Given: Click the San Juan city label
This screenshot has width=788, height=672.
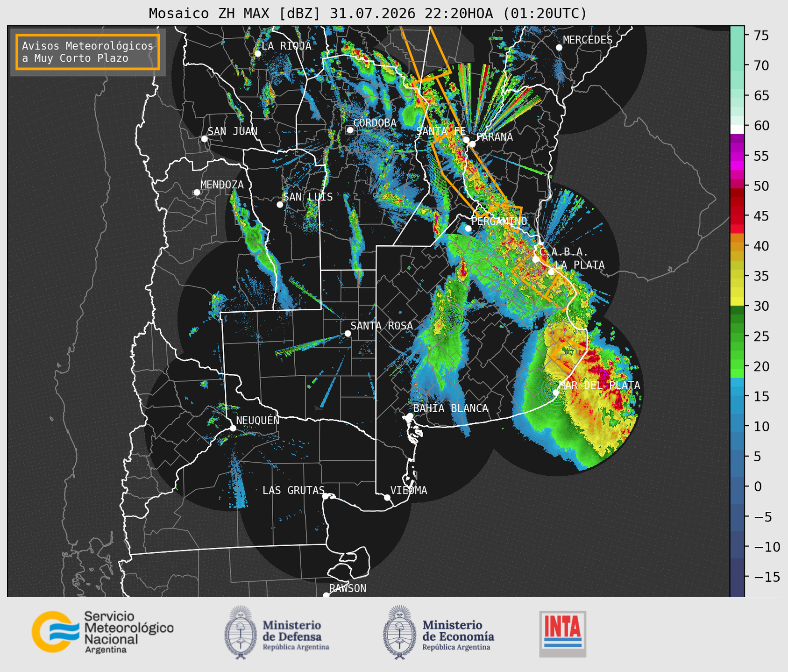Looking at the screenshot, I should 232,131.
